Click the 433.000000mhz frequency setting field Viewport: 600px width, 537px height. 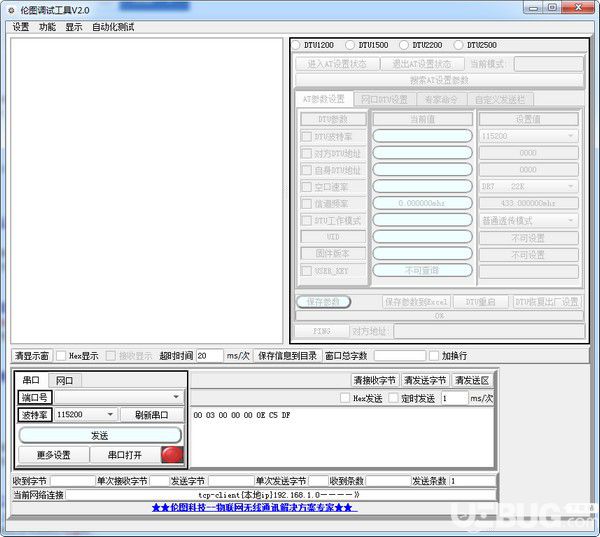pyautogui.click(x=528, y=203)
